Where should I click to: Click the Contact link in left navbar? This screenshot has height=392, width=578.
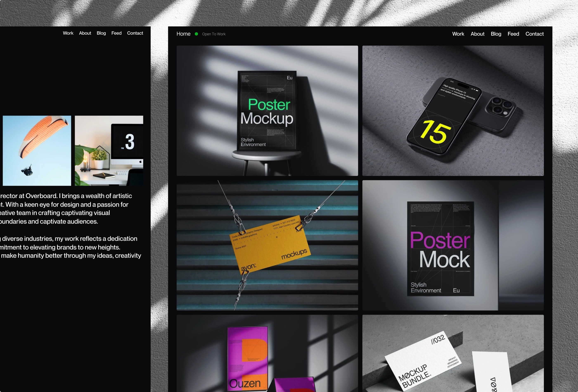tap(135, 33)
